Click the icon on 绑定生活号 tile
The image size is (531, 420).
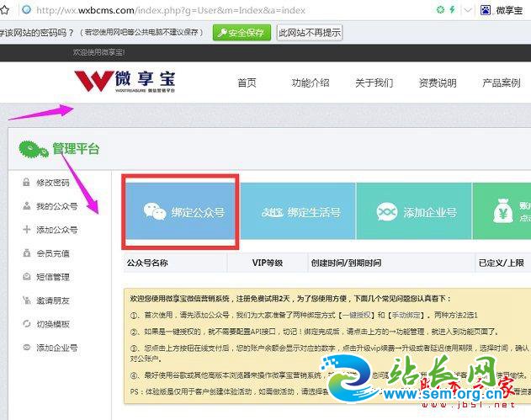[272, 212]
